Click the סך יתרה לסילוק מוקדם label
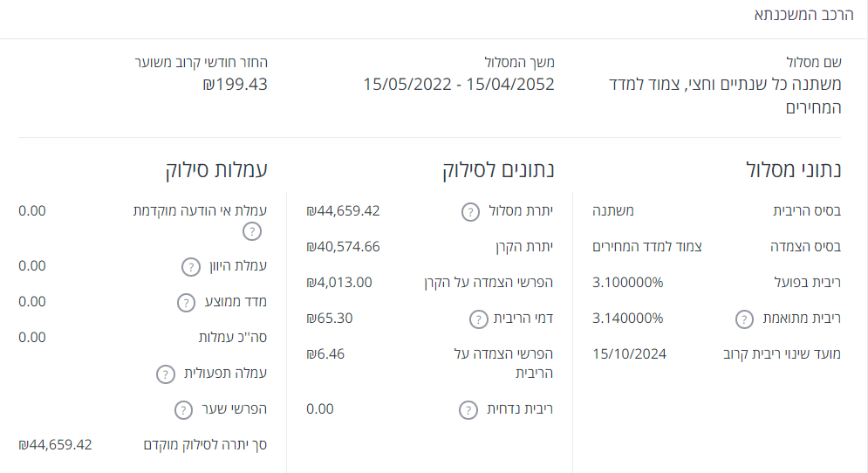The image size is (868, 473). coord(205,444)
